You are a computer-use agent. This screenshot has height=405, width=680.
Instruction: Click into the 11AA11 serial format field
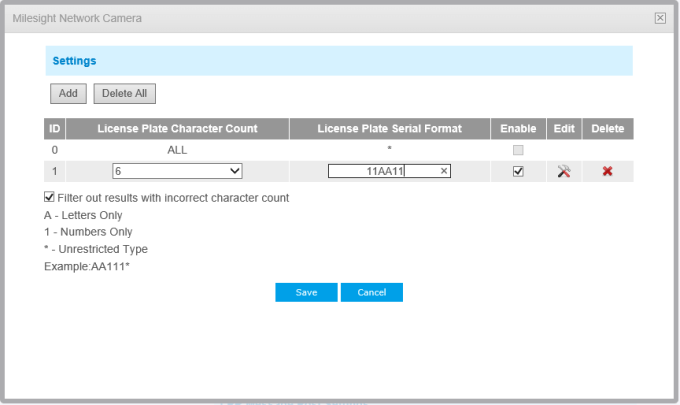[x=382, y=171]
